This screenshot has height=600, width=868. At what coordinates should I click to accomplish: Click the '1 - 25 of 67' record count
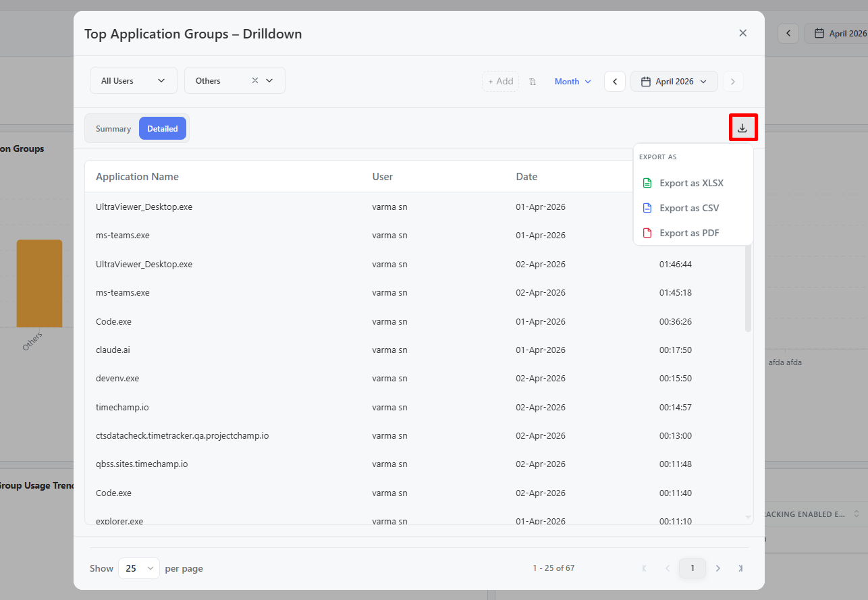coord(553,568)
